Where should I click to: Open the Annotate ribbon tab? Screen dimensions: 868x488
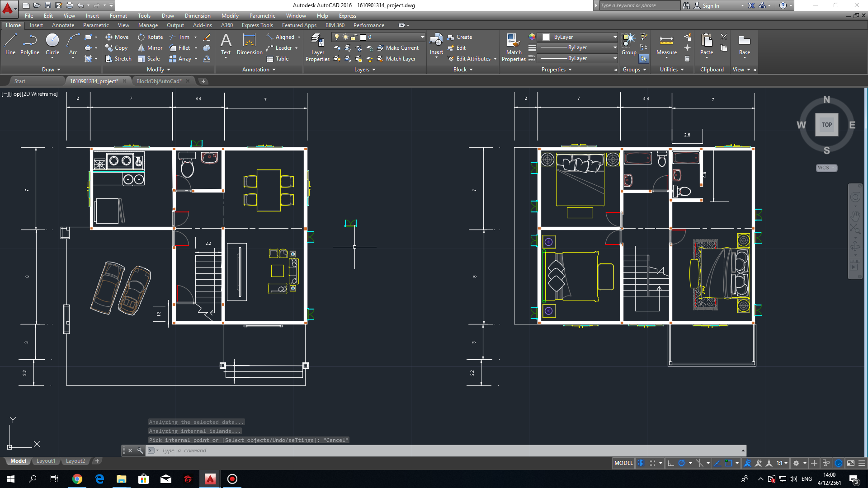tap(63, 25)
